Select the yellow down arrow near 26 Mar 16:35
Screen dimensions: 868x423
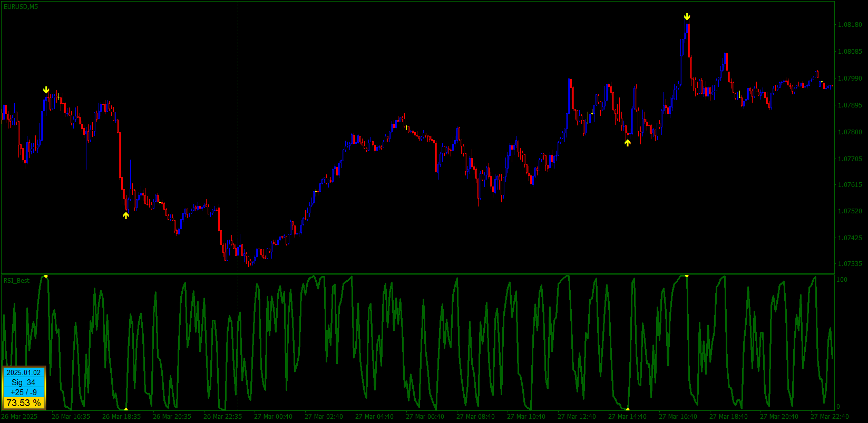[46, 90]
